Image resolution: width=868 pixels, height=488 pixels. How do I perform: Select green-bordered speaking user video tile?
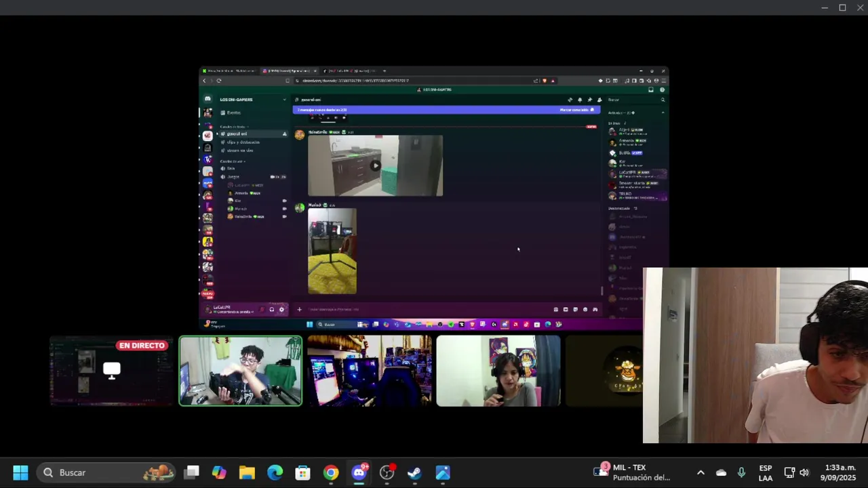[241, 371]
